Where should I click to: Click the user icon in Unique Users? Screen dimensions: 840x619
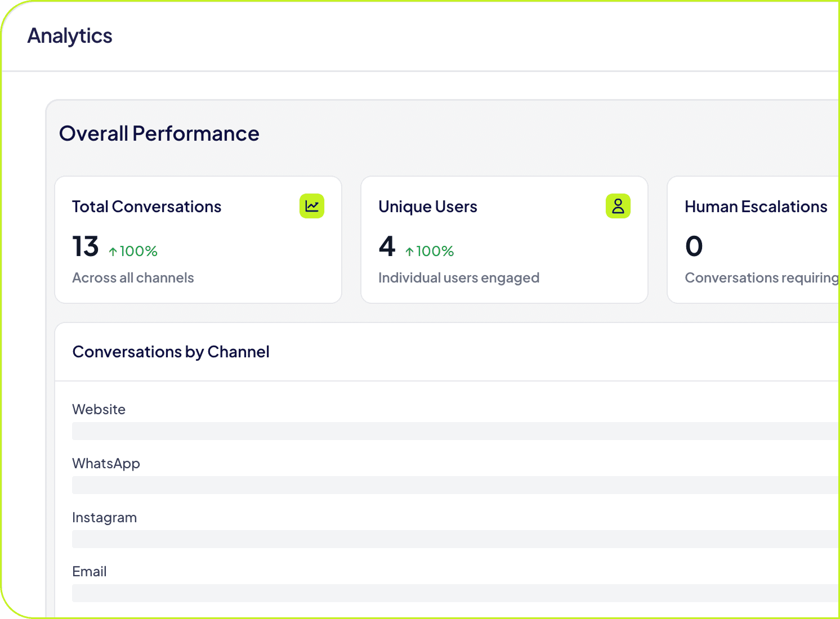tap(618, 206)
